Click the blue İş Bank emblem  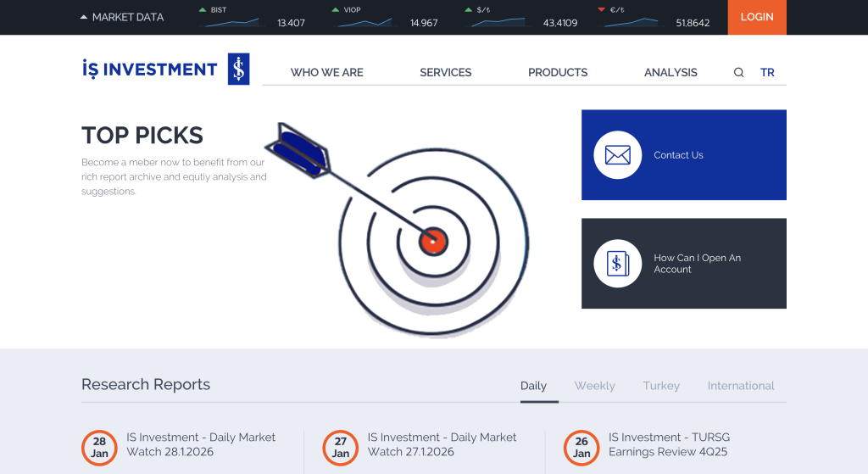tap(238, 69)
